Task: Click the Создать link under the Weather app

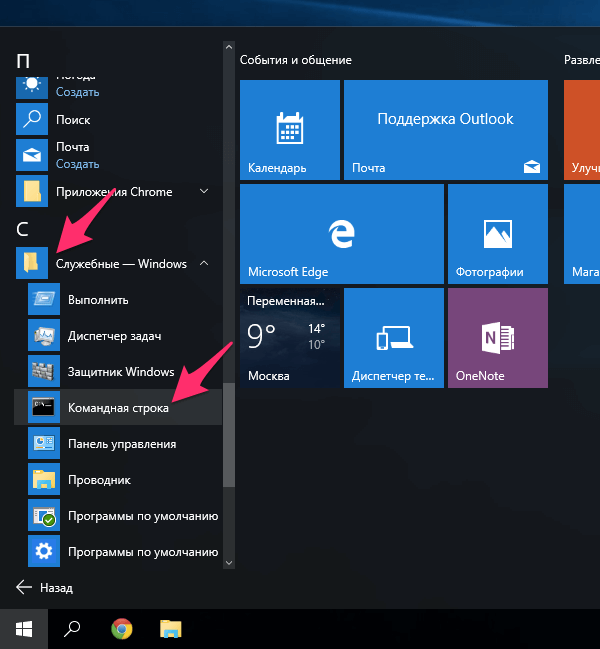Action: coord(77,92)
